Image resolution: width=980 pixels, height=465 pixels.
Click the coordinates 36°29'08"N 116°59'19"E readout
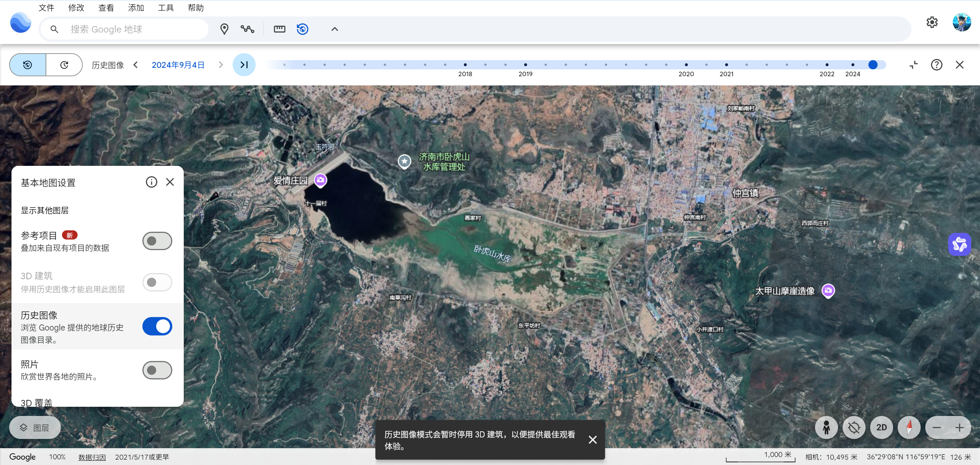[906, 457]
